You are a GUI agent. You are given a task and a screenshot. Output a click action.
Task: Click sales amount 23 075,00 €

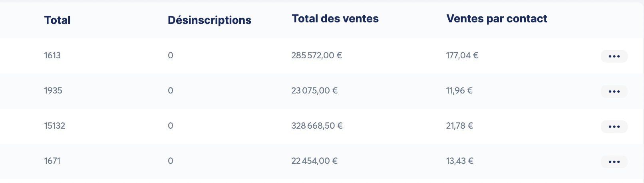[314, 91]
